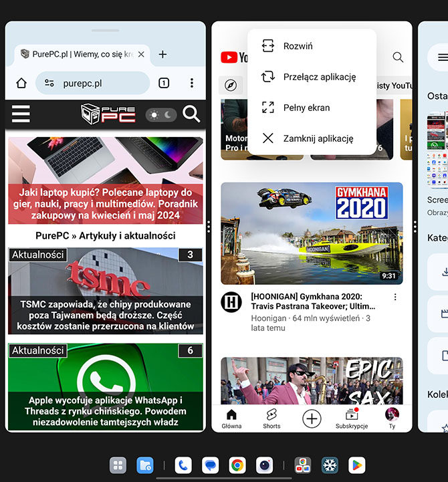Grab the divider handle between Chrome and YouTube

pyautogui.click(x=209, y=227)
